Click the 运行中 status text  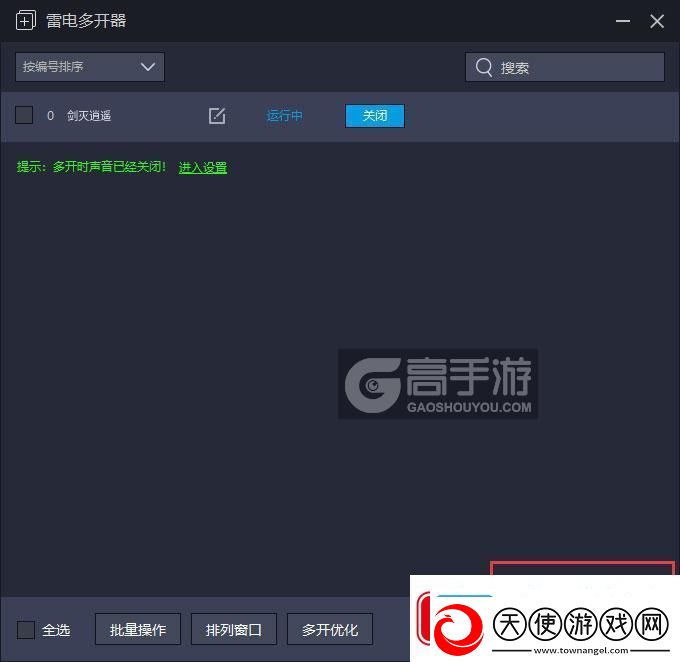[284, 116]
